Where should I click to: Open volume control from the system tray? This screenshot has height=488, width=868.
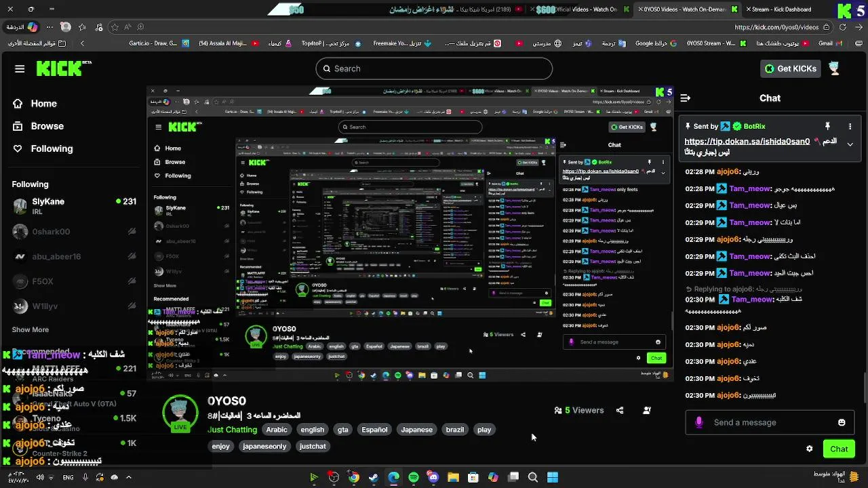40,477
